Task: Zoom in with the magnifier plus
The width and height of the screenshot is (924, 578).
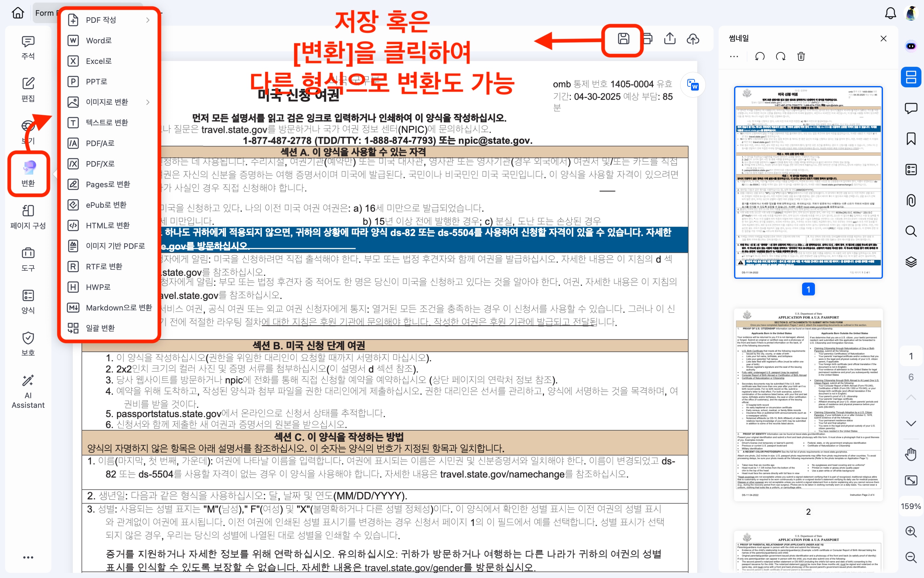Action: pos(911,532)
